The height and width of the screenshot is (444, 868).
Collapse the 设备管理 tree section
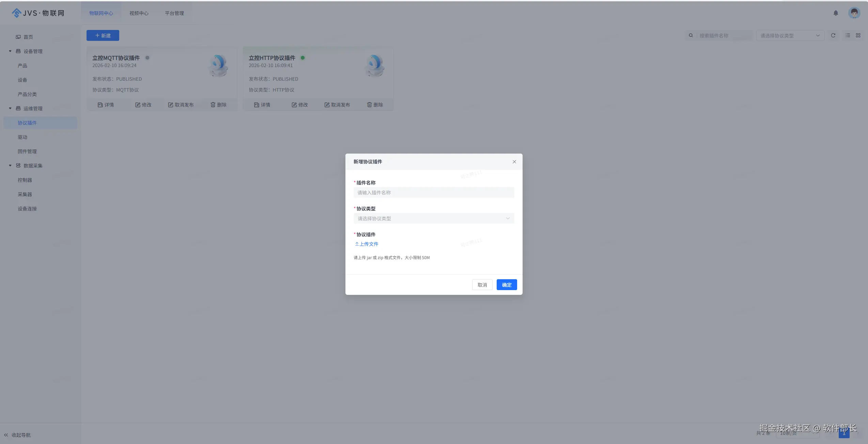(x=10, y=51)
